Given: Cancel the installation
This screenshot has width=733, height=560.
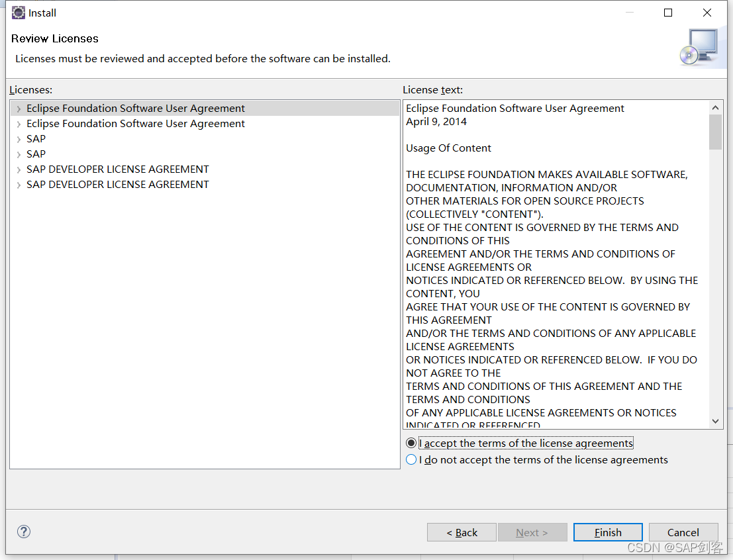Looking at the screenshot, I should pos(683,532).
